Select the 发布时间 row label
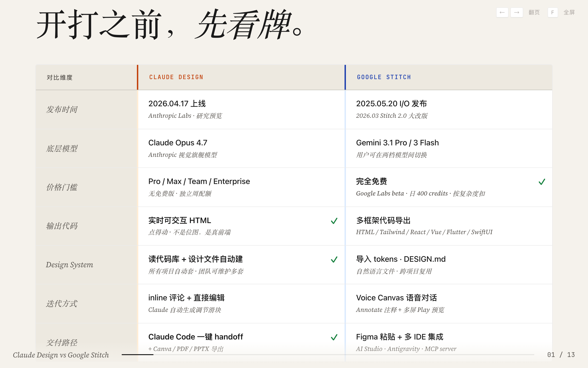This screenshot has width=588, height=368. (x=62, y=109)
